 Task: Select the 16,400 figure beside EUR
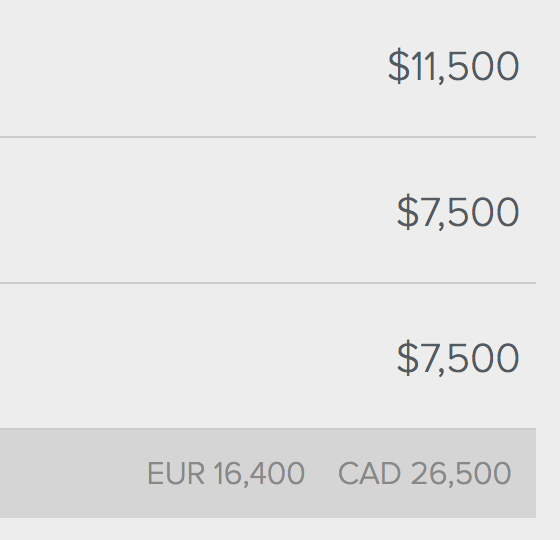pos(259,474)
